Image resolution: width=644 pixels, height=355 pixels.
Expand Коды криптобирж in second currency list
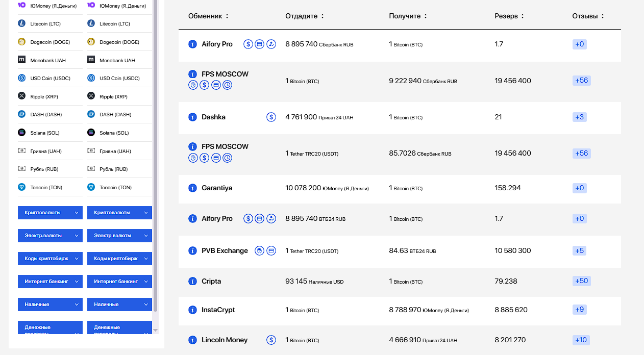[119, 259]
